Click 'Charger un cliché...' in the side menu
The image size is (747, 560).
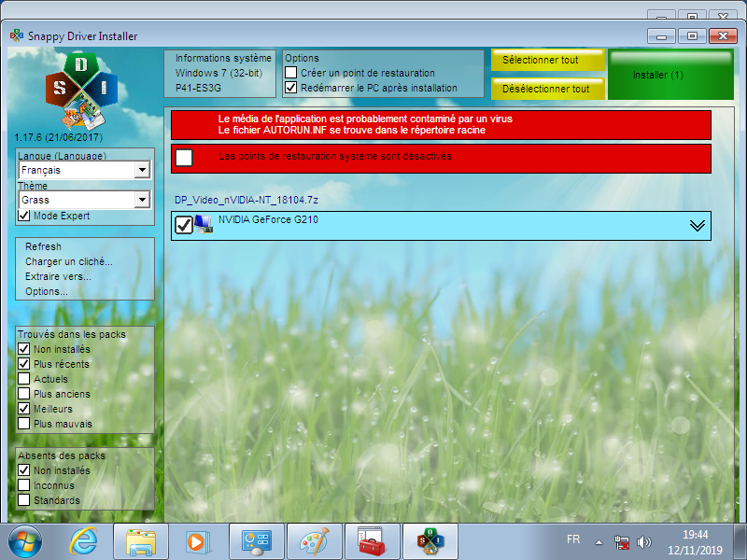(x=68, y=262)
